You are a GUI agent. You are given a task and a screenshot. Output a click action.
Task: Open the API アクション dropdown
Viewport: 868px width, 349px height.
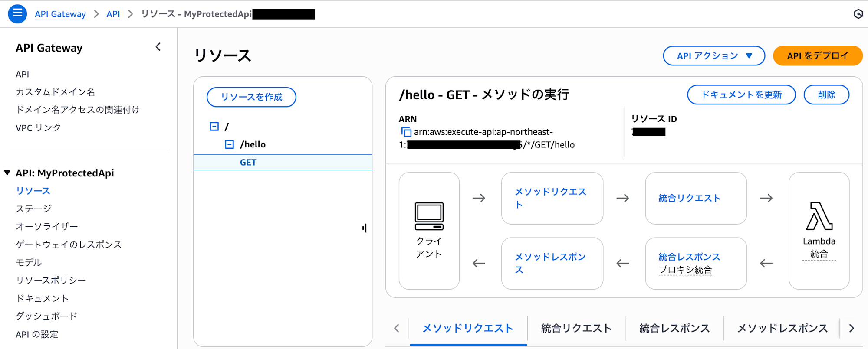click(x=714, y=56)
